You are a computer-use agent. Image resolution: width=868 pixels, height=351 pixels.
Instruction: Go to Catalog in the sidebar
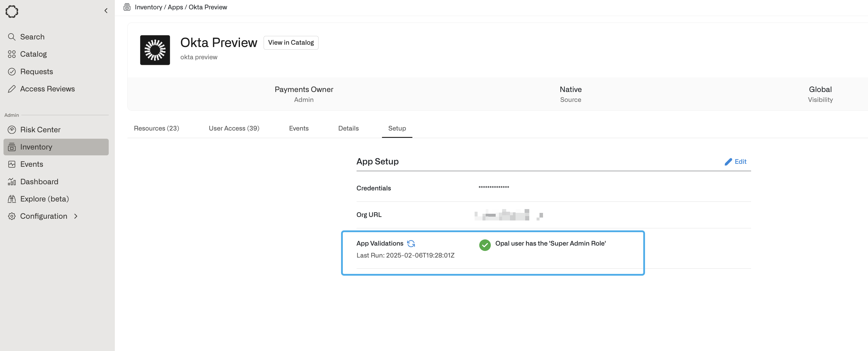point(33,54)
